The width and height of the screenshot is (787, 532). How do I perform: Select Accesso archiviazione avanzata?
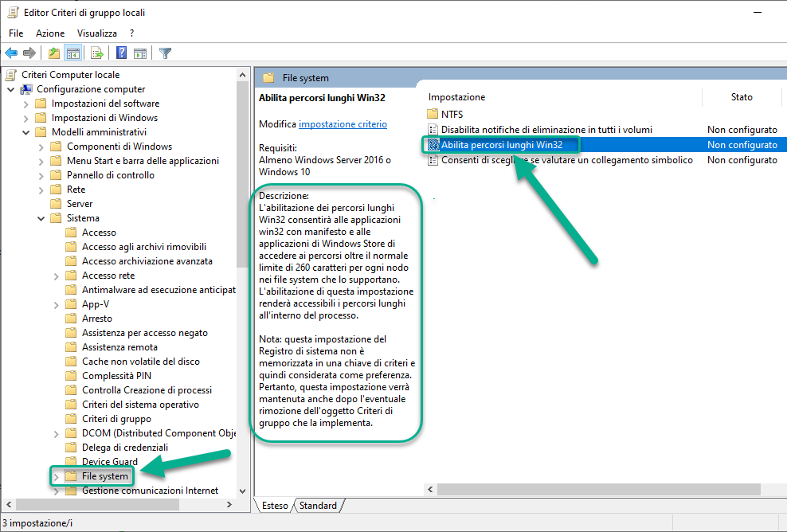147,261
